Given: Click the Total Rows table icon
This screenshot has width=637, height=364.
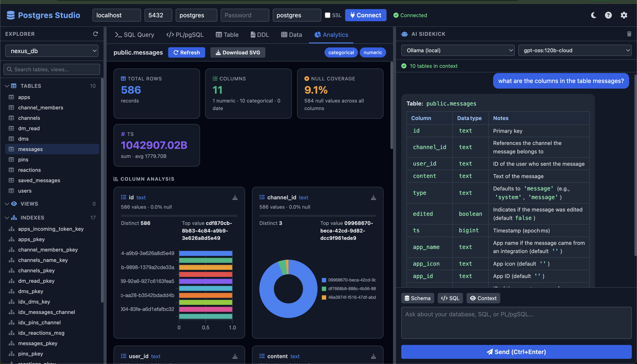Looking at the screenshot, I should pyautogui.click(x=123, y=78).
